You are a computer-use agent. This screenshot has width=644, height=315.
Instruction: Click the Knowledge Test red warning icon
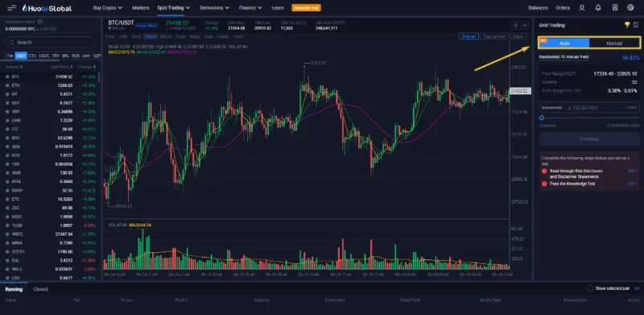pyautogui.click(x=544, y=184)
